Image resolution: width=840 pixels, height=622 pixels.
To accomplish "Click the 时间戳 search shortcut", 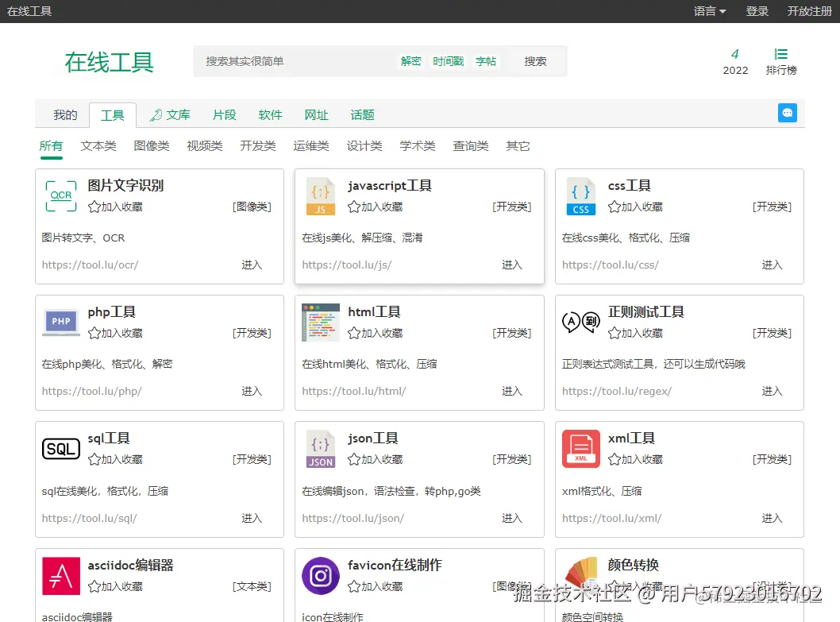I will (x=449, y=61).
